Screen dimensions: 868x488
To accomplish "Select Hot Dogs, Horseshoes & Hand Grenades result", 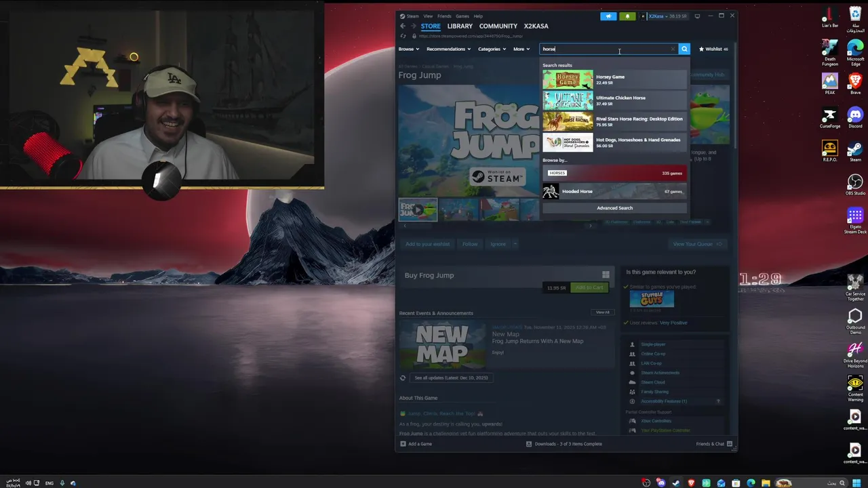I will [614, 142].
